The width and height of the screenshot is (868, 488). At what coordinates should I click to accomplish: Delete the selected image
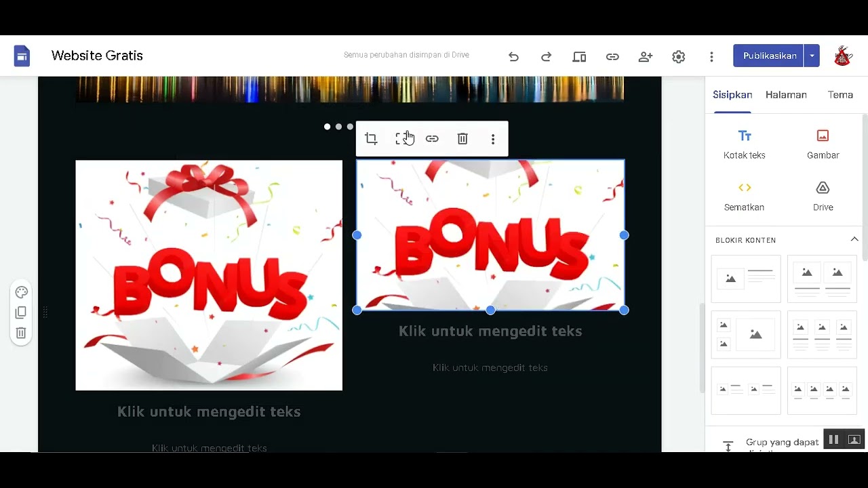(x=462, y=139)
